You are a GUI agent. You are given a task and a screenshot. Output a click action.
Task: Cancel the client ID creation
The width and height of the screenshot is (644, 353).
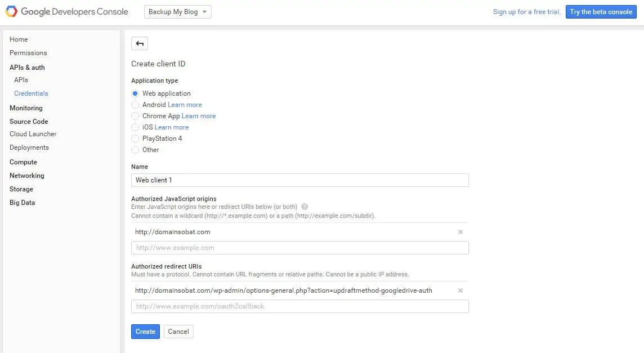pyautogui.click(x=178, y=331)
